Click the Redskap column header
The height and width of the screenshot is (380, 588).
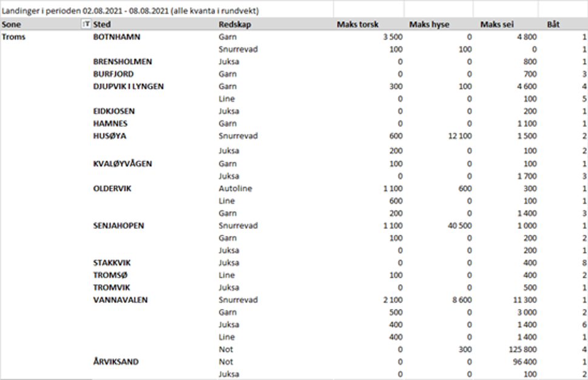point(234,25)
